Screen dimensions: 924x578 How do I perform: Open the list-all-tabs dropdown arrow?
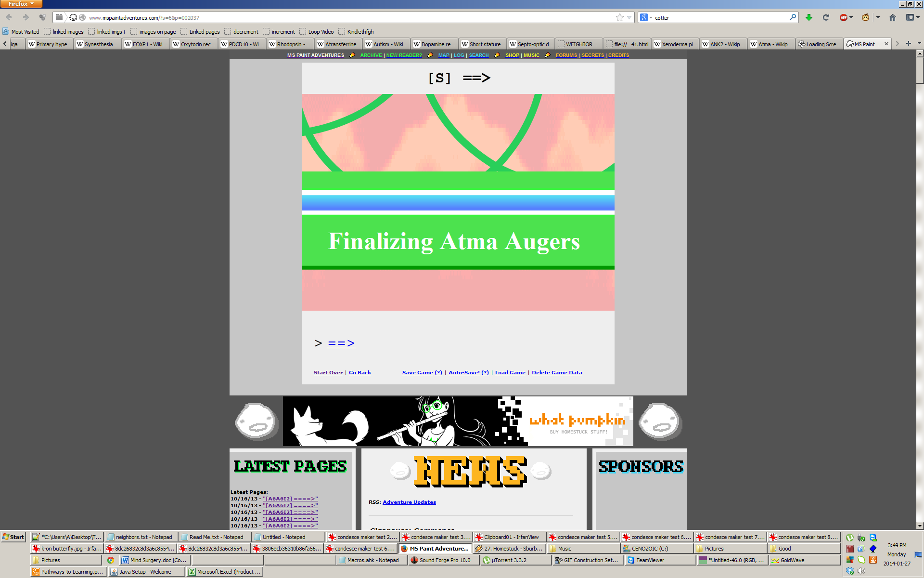tap(919, 44)
